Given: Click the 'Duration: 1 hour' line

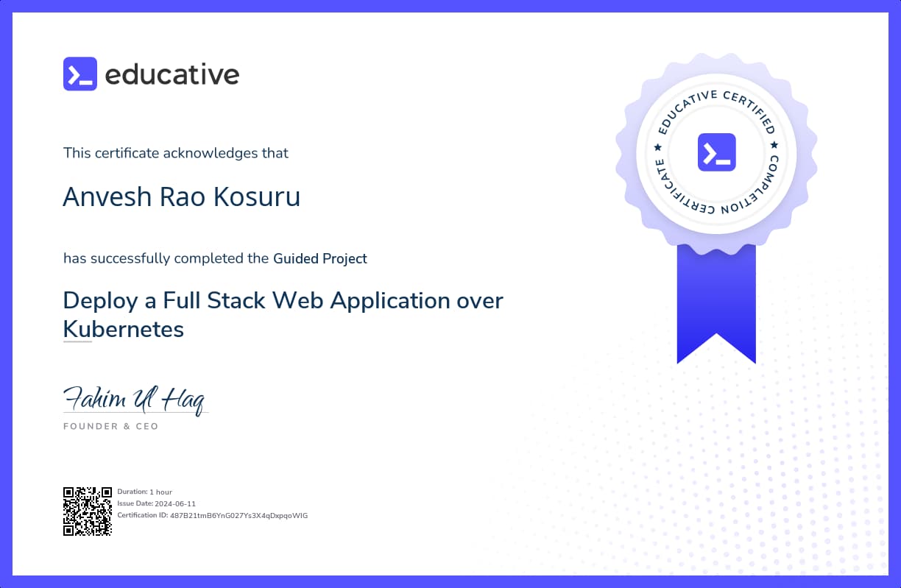Looking at the screenshot, I should pyautogui.click(x=145, y=492).
